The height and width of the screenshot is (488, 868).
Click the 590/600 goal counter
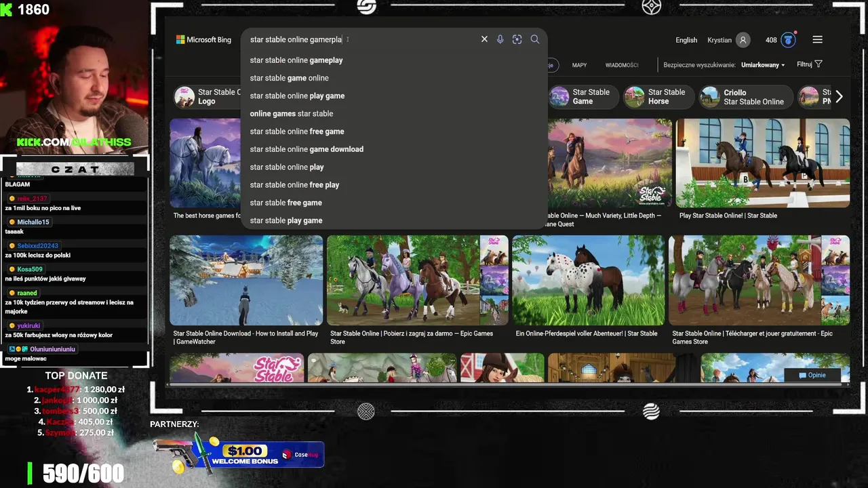pyautogui.click(x=83, y=474)
